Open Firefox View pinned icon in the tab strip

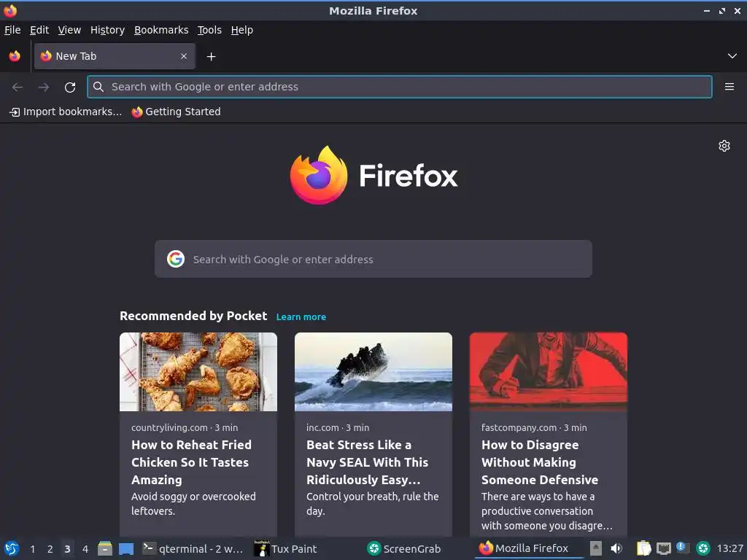point(15,56)
